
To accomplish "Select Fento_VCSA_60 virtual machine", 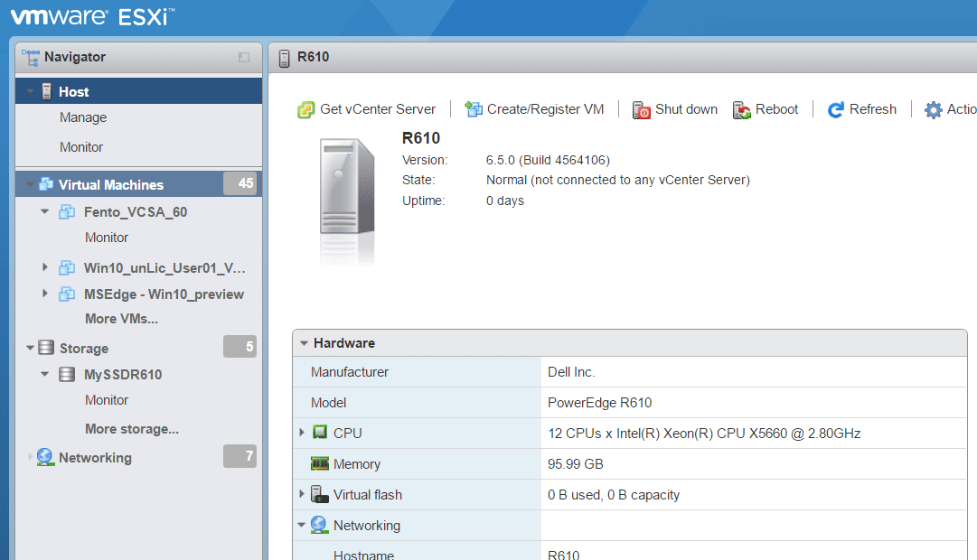I will (x=136, y=212).
